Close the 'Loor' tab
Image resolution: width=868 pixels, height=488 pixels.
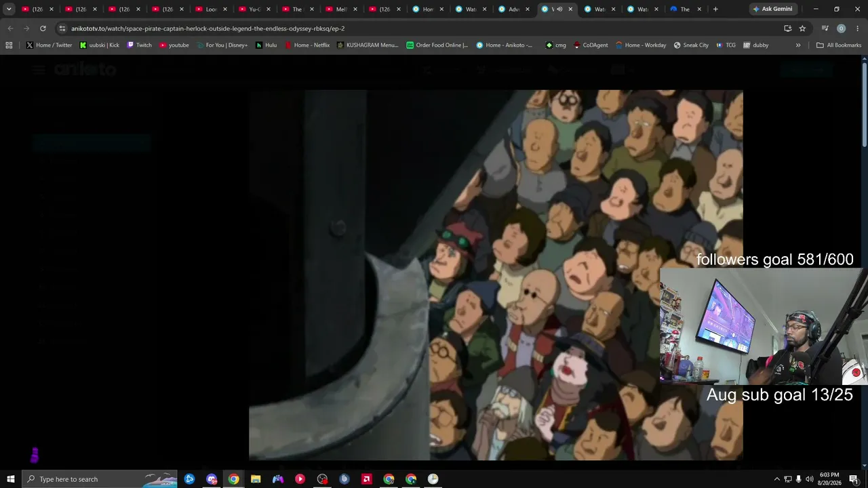coord(225,9)
